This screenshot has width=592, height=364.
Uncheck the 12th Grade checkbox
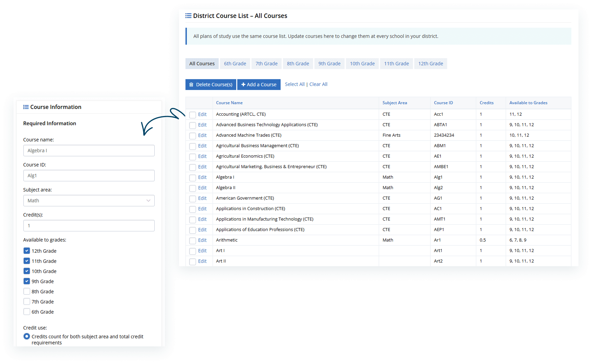27,251
